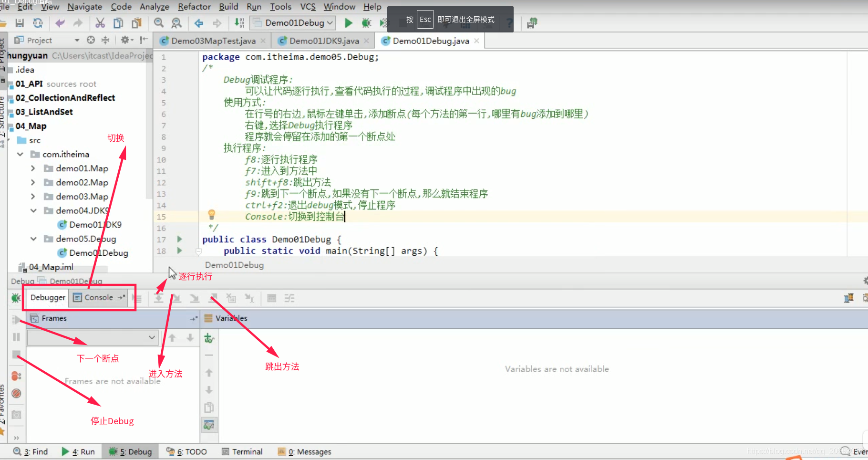Viewport: 868px width, 460px height.
Task: Expand the demo02.Map package
Action: [x=33, y=182]
